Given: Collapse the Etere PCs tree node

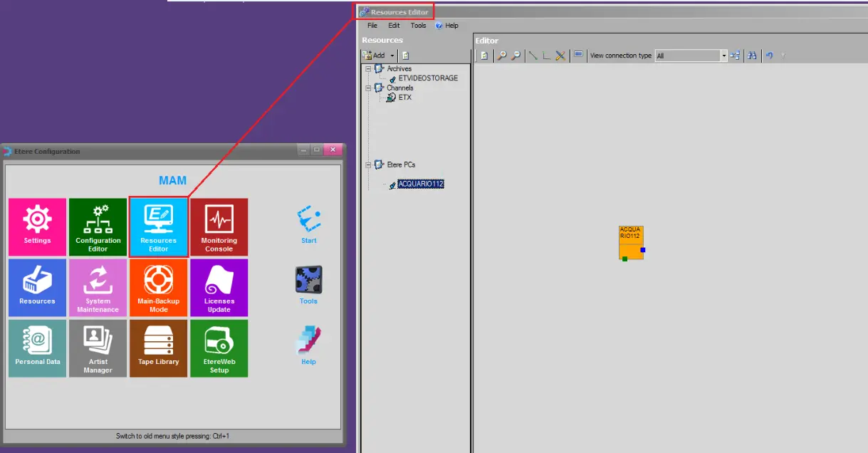Looking at the screenshot, I should (369, 165).
